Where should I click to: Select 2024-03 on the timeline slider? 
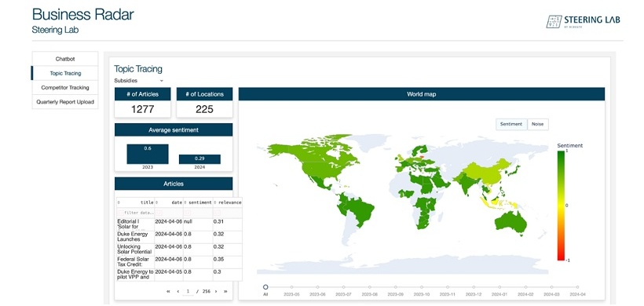click(x=551, y=287)
